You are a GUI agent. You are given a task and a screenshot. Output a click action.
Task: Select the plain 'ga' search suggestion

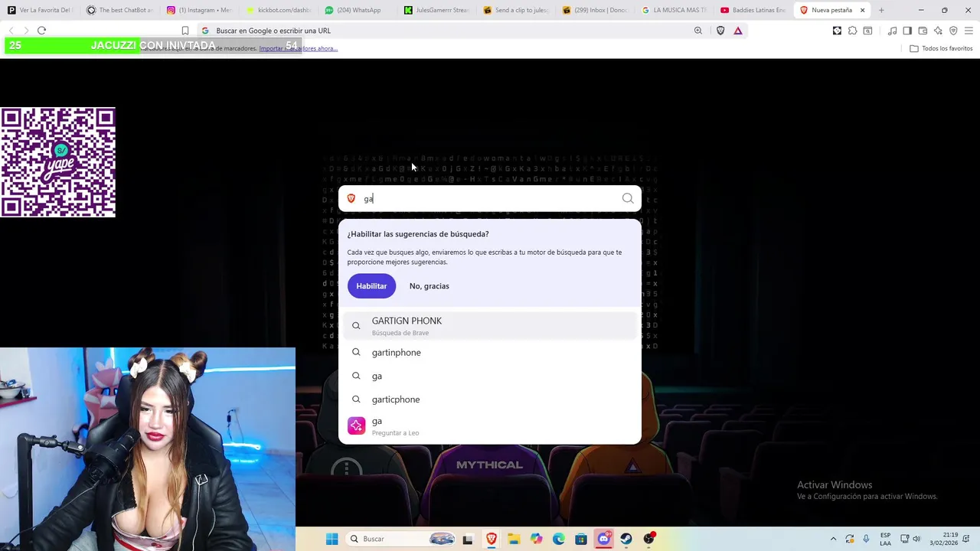click(x=490, y=376)
